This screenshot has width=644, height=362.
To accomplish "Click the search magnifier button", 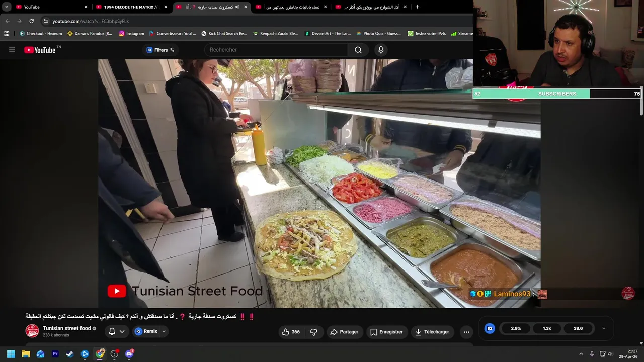I will click(x=358, y=50).
